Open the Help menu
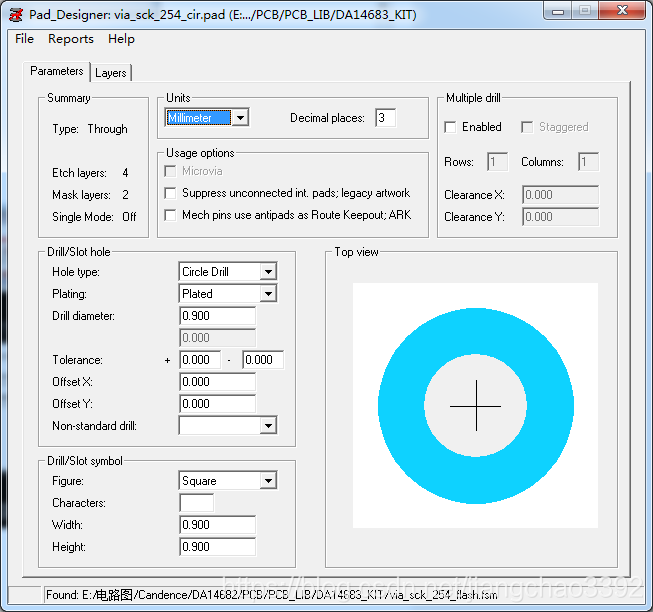Screen dimensions: 653x612 click(x=121, y=39)
